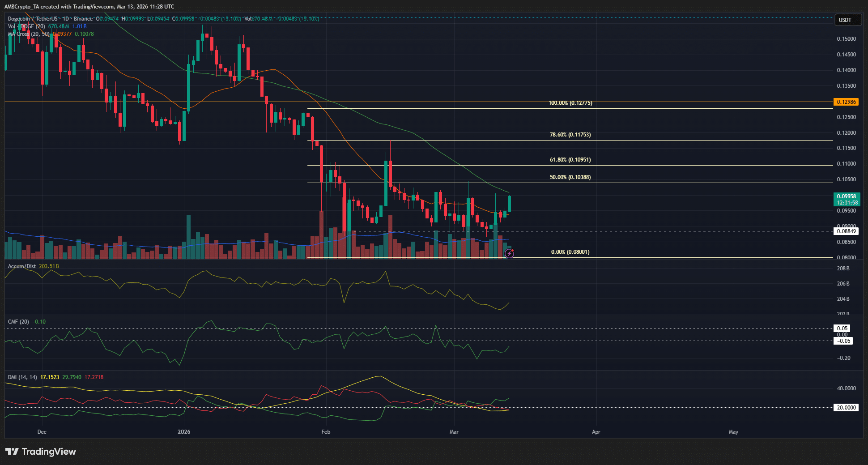Click the 78.60% (0.11753) Fibonacci label
Viewport: 868px width, 465px height.
pyautogui.click(x=571, y=135)
